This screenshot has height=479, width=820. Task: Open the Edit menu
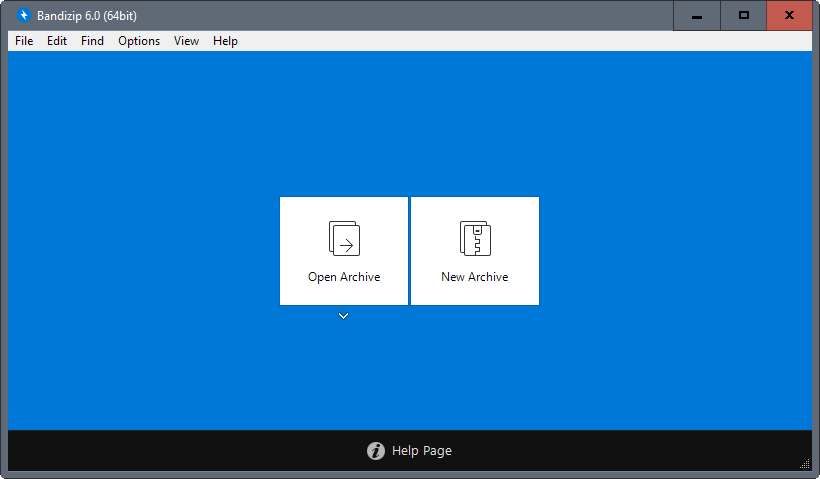57,41
